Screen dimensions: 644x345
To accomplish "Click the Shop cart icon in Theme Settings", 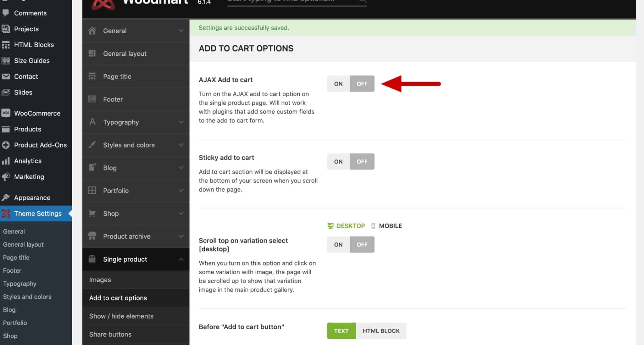I will pyautogui.click(x=92, y=213).
